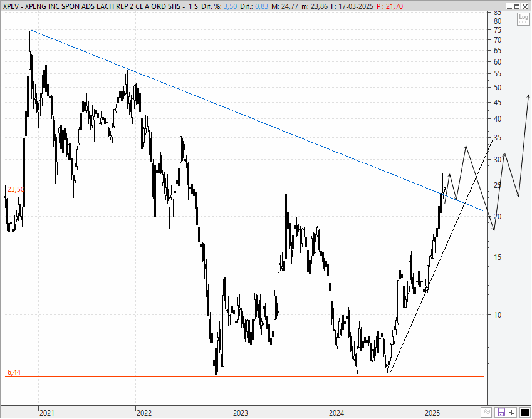Click the 25 price axis label
The image size is (532, 419).
pyautogui.click(x=498, y=185)
